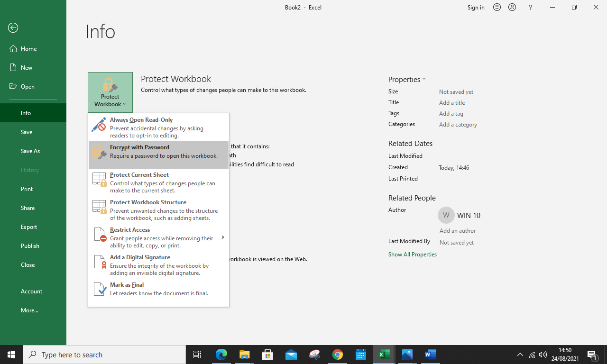Click the Protect Workbook Structure padlock icon
The image size is (607, 364).
pos(99,207)
